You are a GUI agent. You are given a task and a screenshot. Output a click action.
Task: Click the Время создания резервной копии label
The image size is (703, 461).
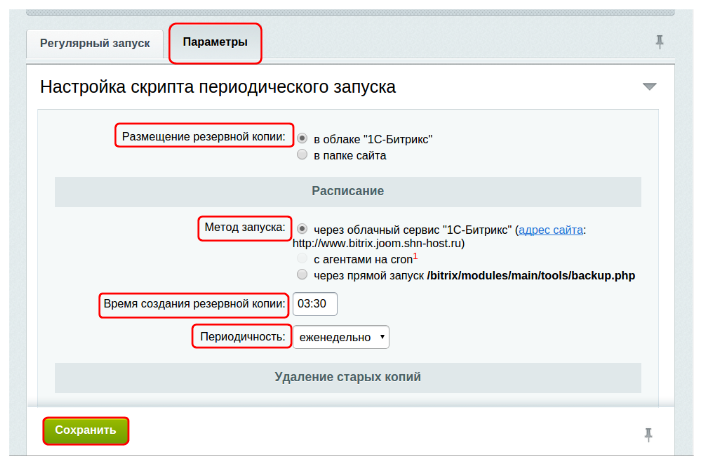click(x=194, y=303)
